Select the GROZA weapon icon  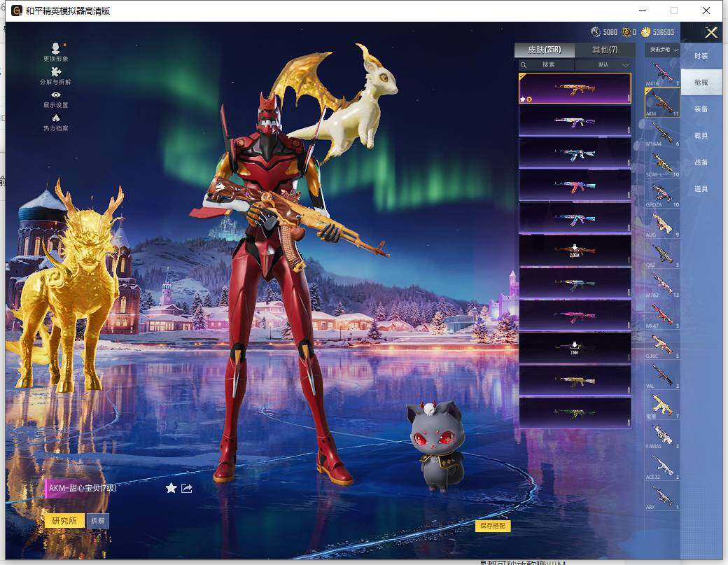[x=662, y=194]
